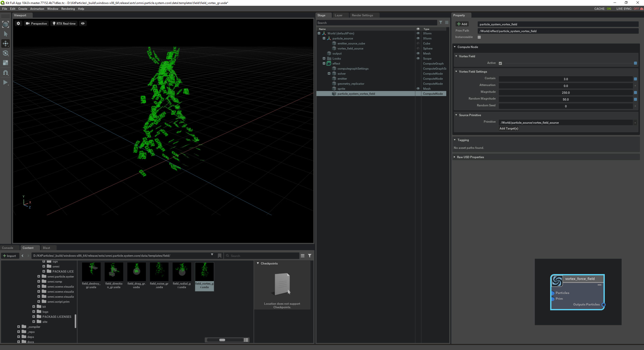The image size is (644, 350).
Task: Collapse the Source Primitive section
Action: [456, 115]
